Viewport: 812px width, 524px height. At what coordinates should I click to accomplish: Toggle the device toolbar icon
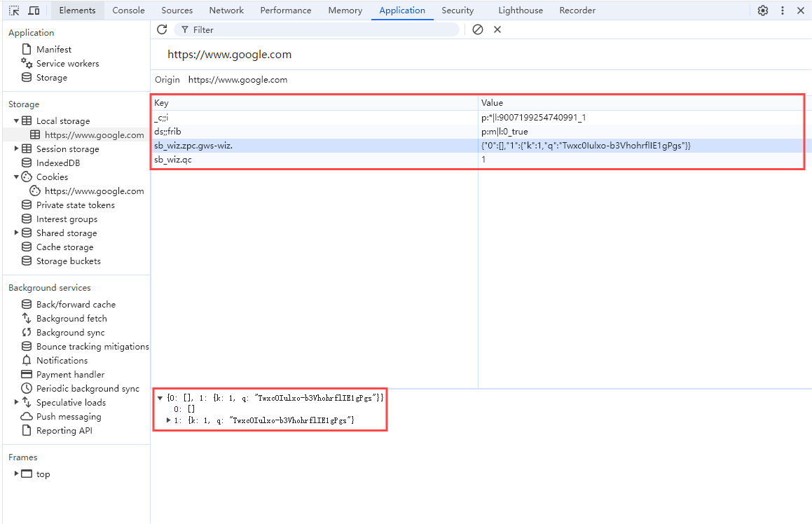pyautogui.click(x=34, y=11)
